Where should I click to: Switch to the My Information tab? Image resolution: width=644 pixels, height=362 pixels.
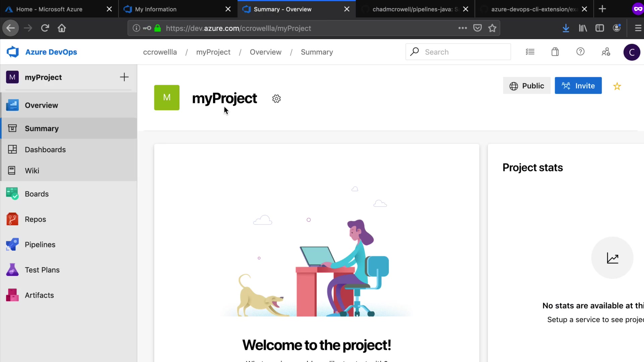click(156, 9)
